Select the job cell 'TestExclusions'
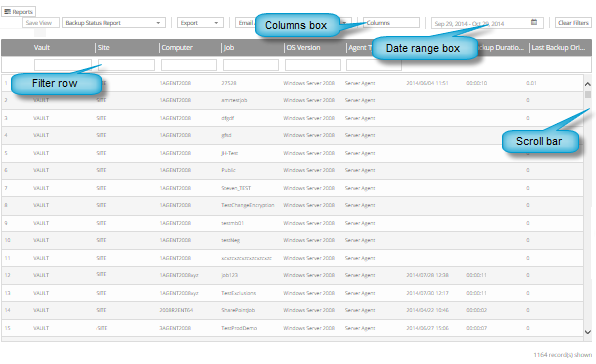Screen dimensions: 596x364 [x=238, y=293]
